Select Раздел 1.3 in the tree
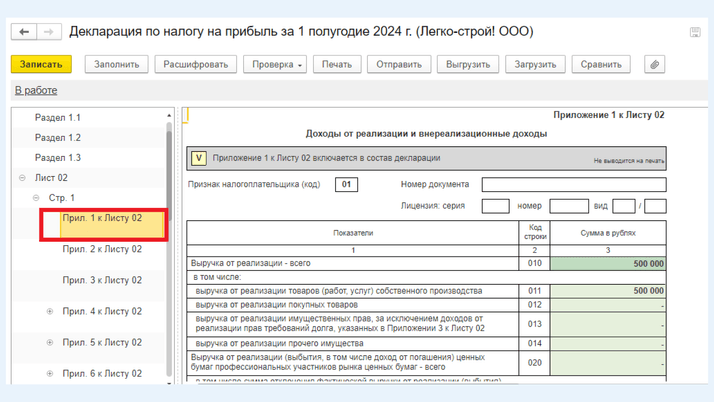The image size is (714, 402). tap(58, 158)
